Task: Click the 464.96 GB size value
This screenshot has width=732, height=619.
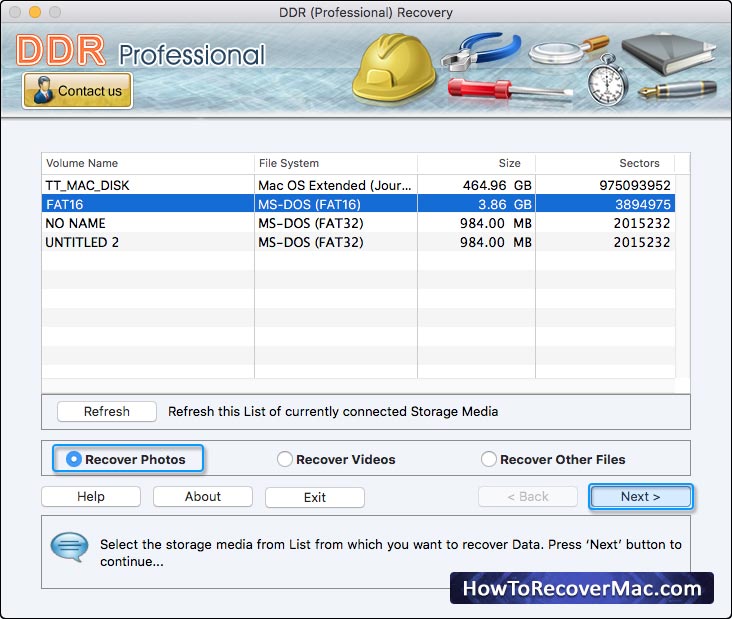Action: pos(497,185)
